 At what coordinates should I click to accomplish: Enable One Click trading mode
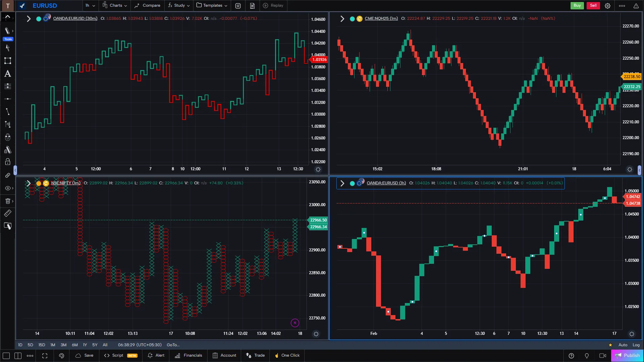pos(287,355)
